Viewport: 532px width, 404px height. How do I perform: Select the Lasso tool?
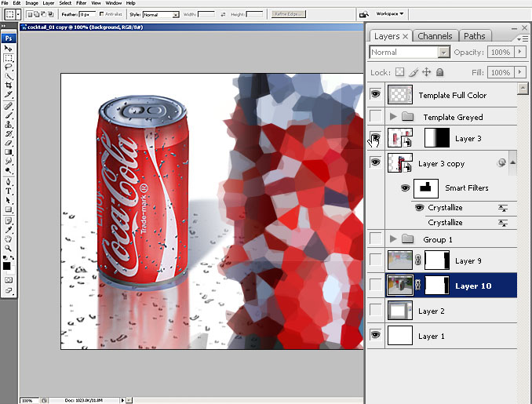pos(9,67)
